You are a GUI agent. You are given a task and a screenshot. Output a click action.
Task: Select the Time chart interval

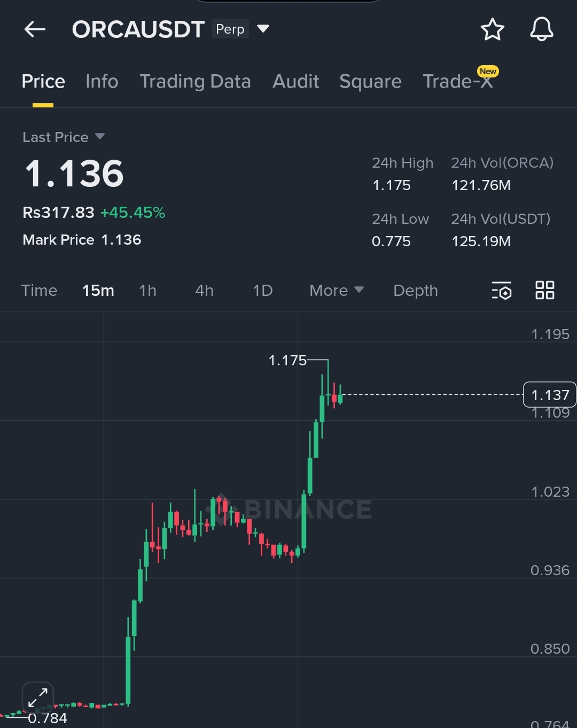click(39, 290)
